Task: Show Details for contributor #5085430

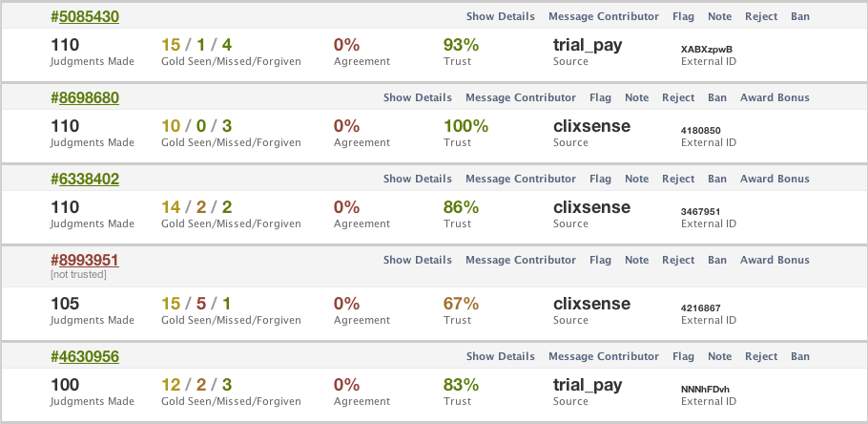Action: 501,16
